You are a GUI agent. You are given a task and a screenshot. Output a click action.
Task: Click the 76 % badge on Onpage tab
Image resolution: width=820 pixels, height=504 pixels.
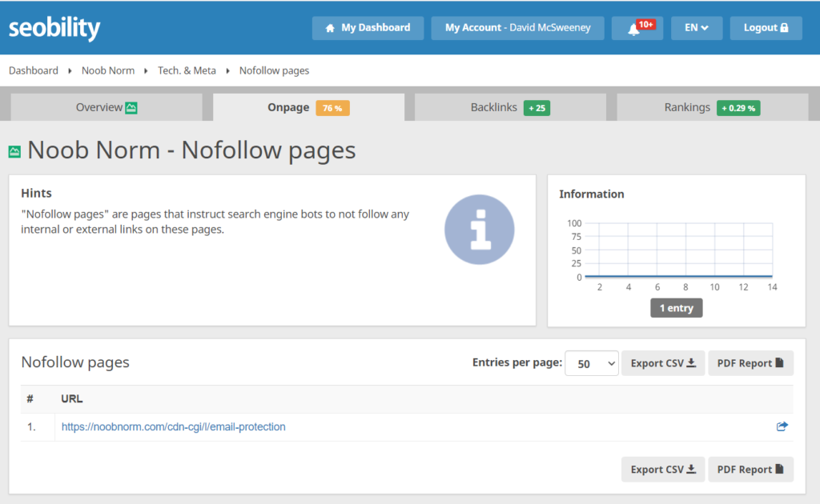[x=332, y=108]
